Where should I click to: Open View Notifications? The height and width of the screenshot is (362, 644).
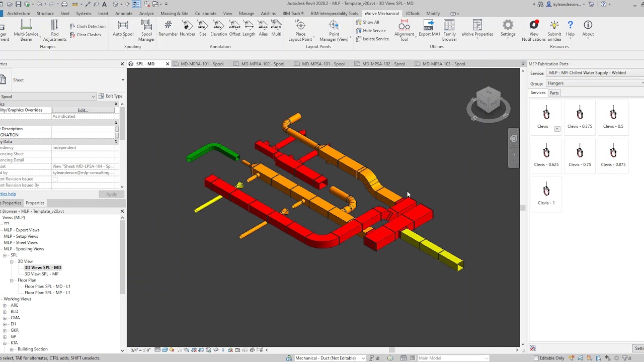[533, 31]
